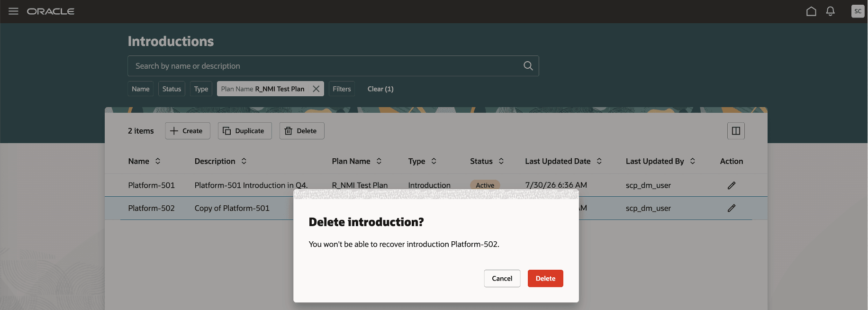Click the Active status badge
Screen dimensions: 868x310
[x=485, y=185]
